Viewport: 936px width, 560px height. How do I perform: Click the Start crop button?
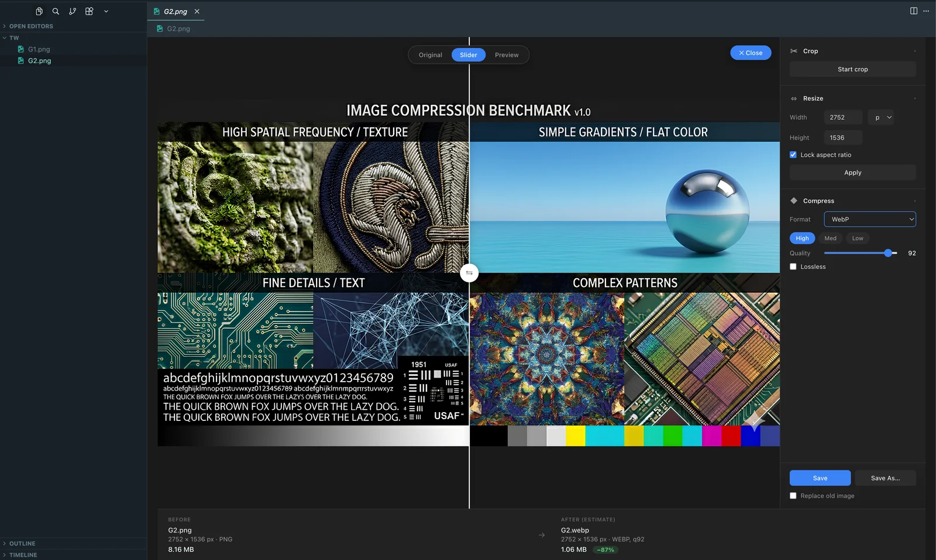tap(852, 68)
